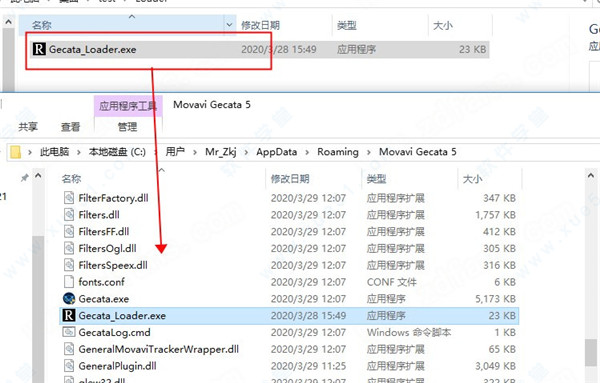
Task: Expand chevron after Roaming in address bar
Action: point(368,152)
